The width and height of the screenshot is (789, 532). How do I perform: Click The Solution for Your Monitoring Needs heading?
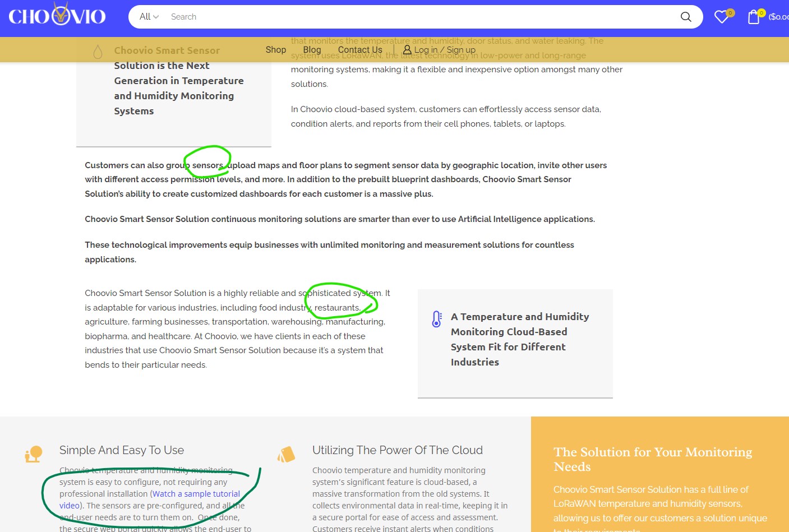click(653, 459)
